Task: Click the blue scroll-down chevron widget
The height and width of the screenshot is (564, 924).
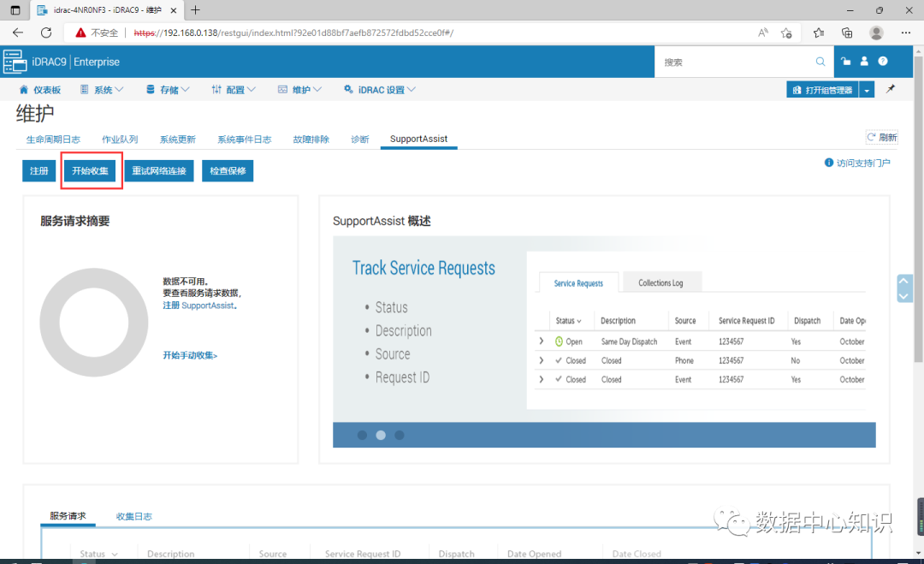Action: point(904,295)
